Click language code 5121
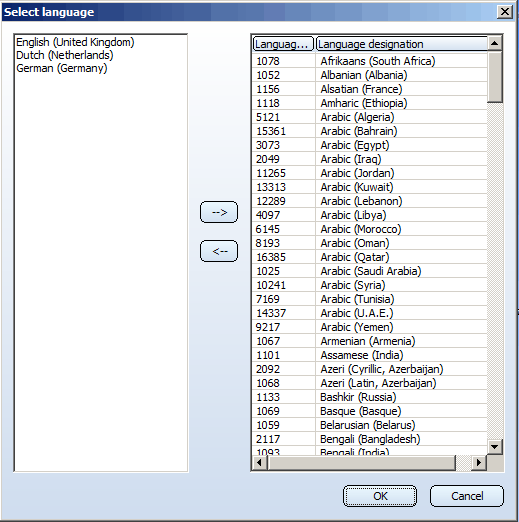The image size is (519, 522). (x=268, y=117)
